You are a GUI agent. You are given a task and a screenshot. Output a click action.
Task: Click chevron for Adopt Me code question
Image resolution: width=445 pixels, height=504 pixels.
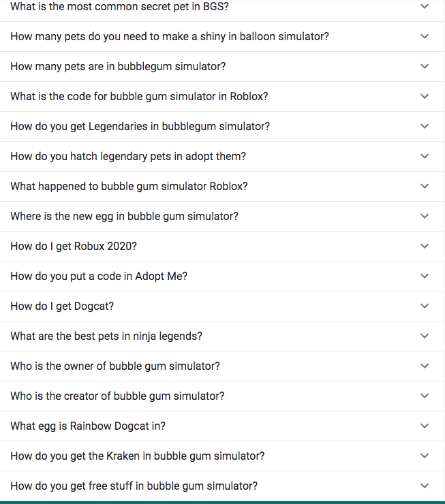[x=425, y=277]
